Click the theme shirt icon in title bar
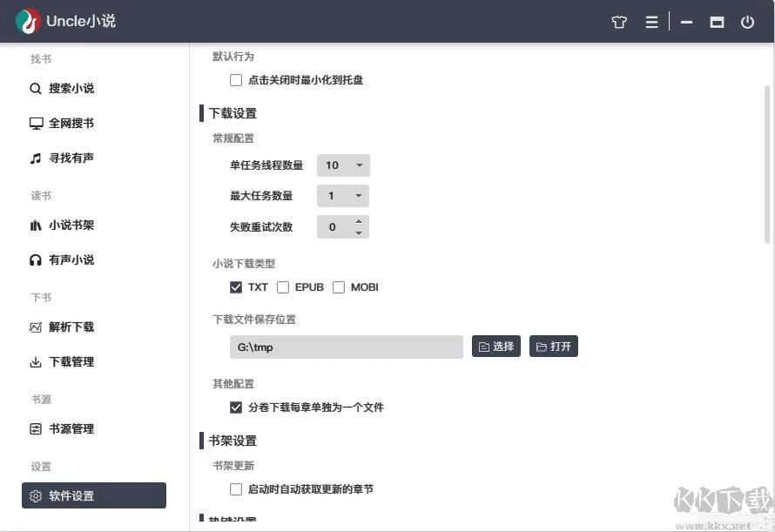Screen dimensions: 775x532 click(619, 22)
